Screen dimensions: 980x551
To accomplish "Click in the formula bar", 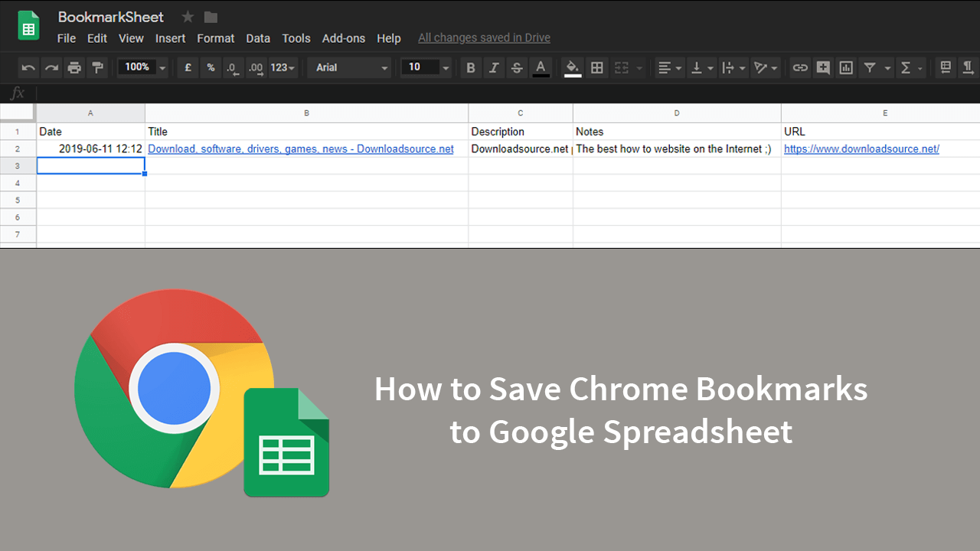I will pyautogui.click(x=508, y=93).
